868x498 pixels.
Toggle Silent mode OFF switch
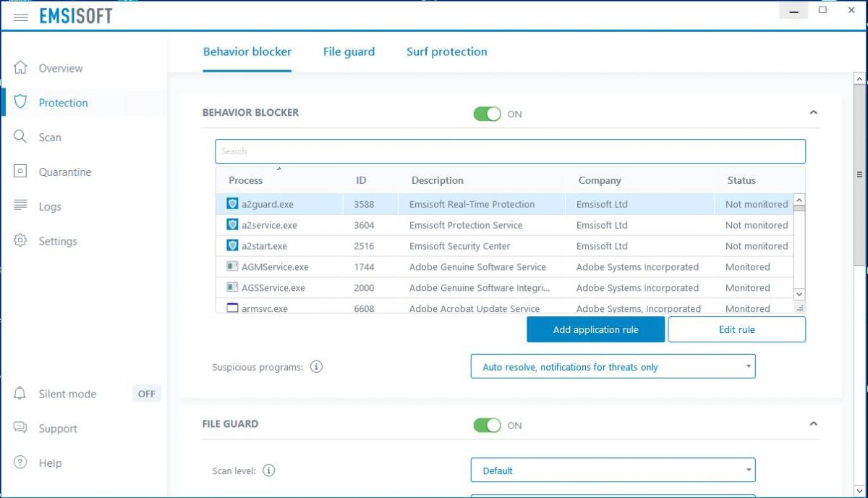[147, 394]
